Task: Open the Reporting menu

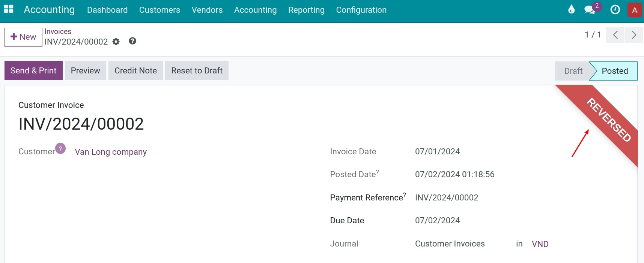Action: coord(306,10)
